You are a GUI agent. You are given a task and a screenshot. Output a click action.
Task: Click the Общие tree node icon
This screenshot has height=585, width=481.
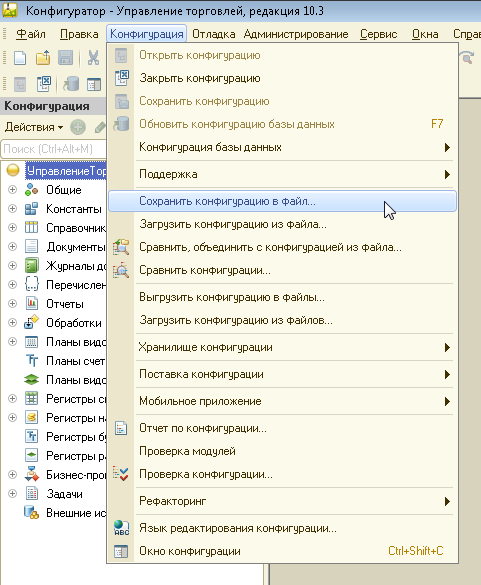click(x=31, y=190)
